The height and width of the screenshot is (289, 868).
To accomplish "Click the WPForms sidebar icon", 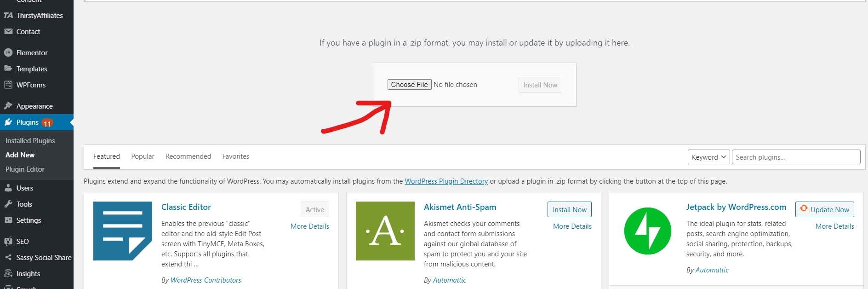I will (8, 85).
